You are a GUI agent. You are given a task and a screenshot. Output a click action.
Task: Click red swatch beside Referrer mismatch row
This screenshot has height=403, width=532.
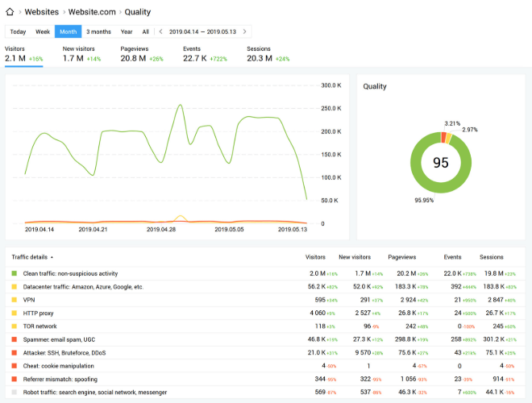pos(15,379)
